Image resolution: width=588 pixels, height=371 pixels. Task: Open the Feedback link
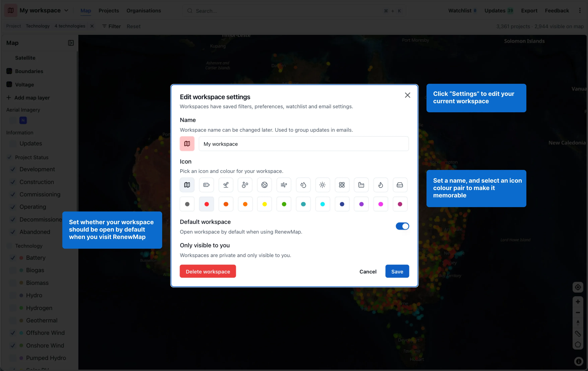point(557,11)
